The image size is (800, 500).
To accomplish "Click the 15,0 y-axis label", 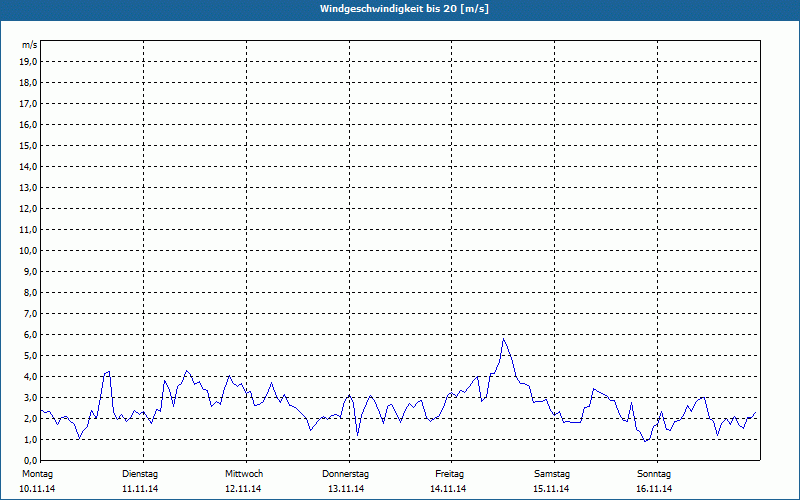I will coord(27,146).
